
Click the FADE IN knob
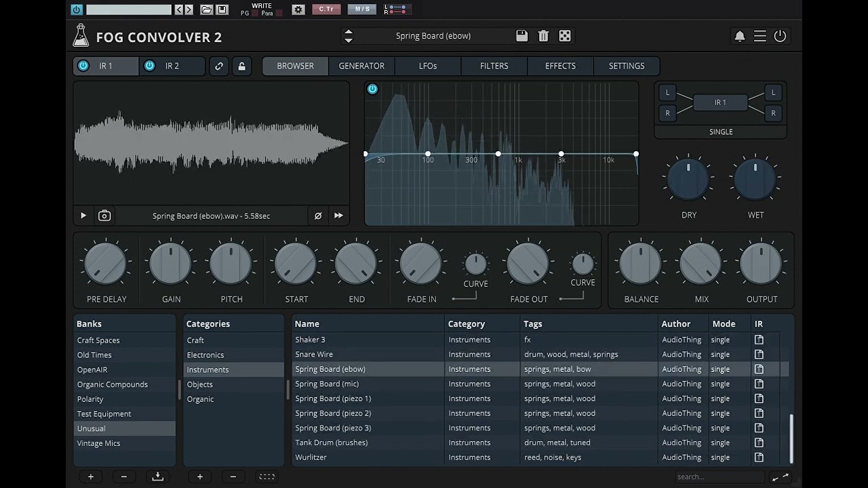pyautogui.click(x=421, y=264)
